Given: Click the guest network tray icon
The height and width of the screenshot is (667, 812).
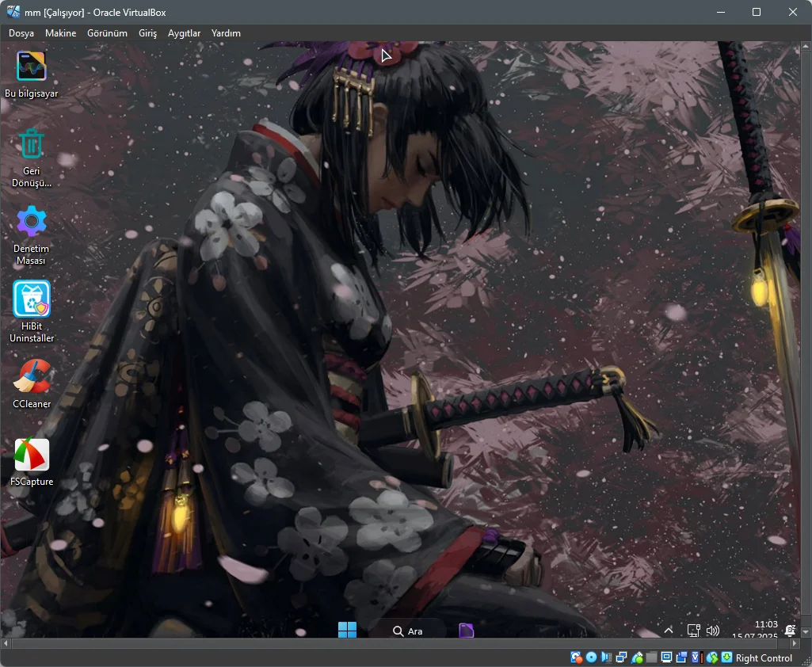Looking at the screenshot, I should tap(693, 631).
